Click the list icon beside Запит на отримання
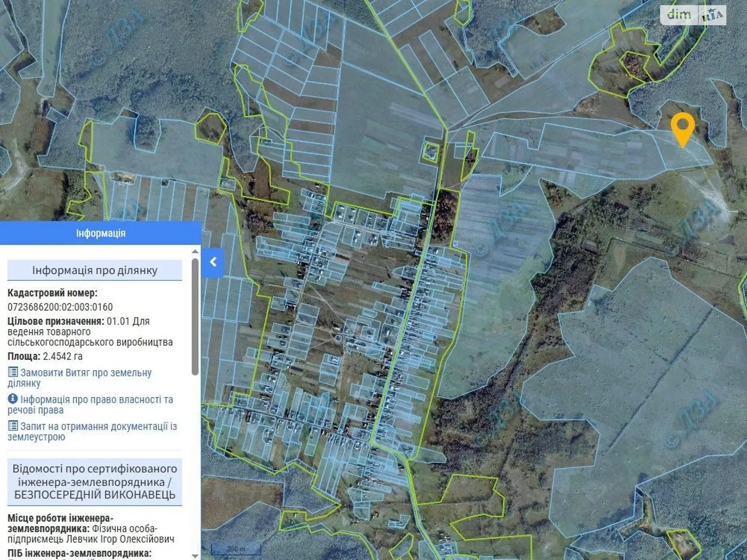 click(13, 426)
